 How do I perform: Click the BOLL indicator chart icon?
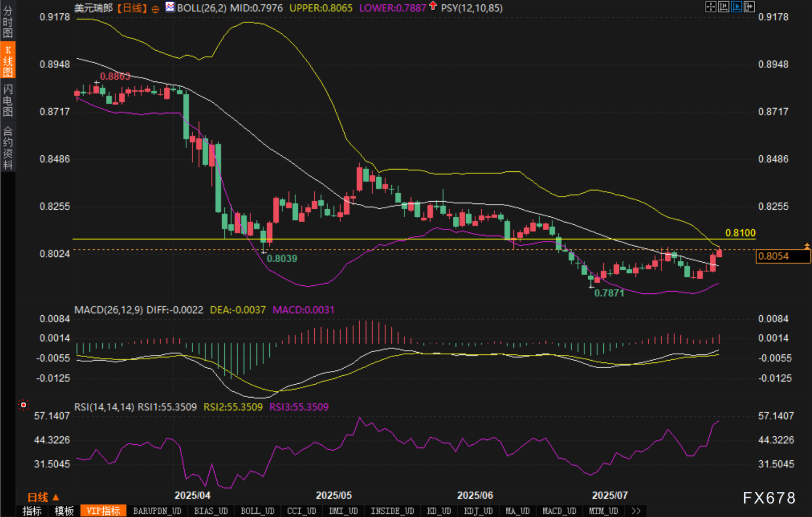coord(170,7)
